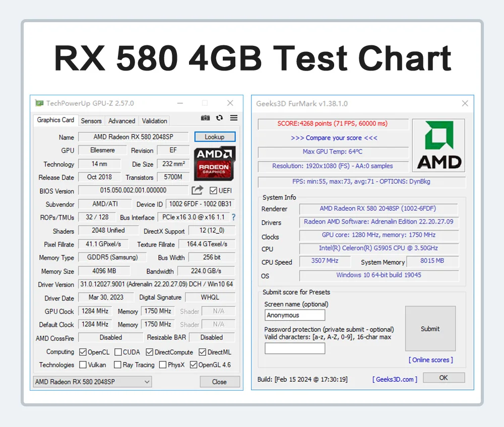Click the Max GPU Temp: 64°C text

332,152
